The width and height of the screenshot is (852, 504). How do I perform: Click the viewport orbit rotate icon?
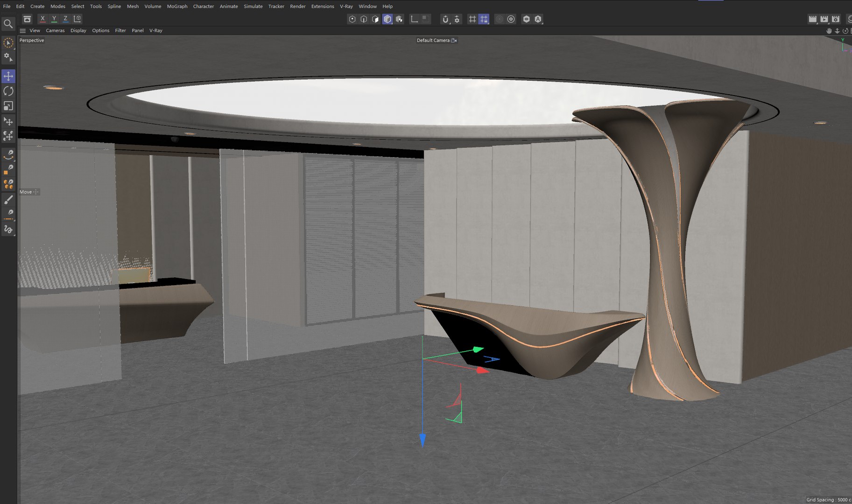[845, 31]
